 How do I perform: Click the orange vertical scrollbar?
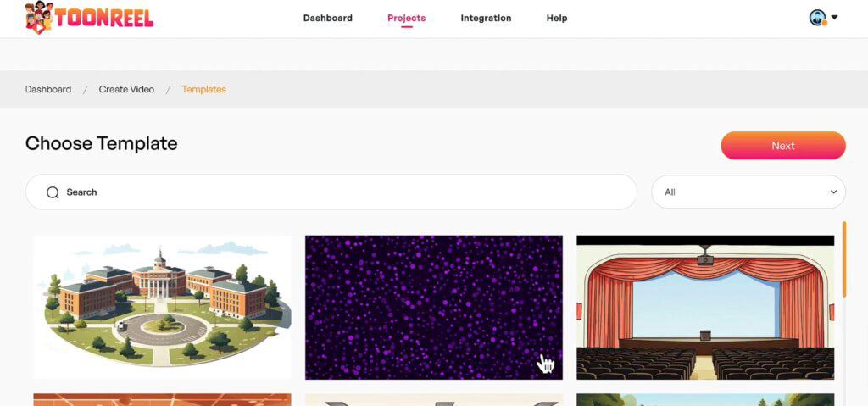(x=844, y=259)
